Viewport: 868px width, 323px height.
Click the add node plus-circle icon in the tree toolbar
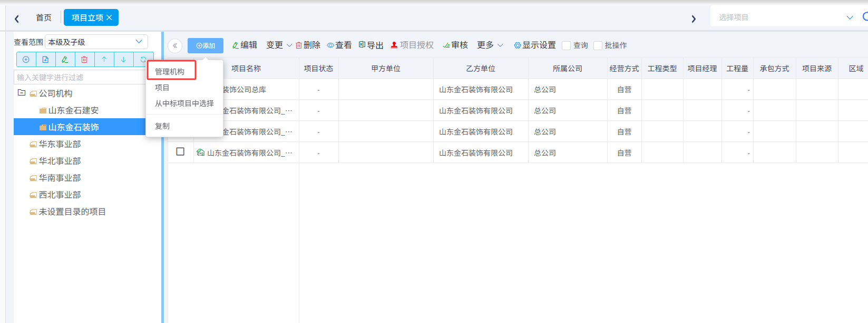pos(26,60)
